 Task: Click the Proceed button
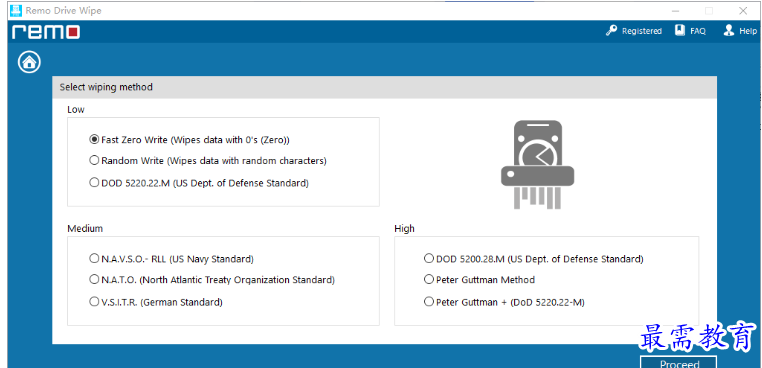point(678,363)
